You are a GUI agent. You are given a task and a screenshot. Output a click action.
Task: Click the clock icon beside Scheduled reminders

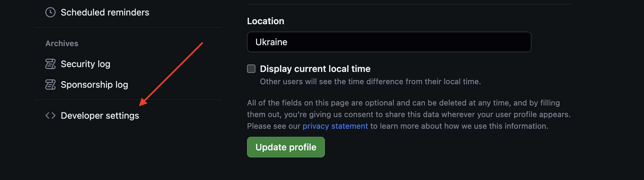(50, 12)
